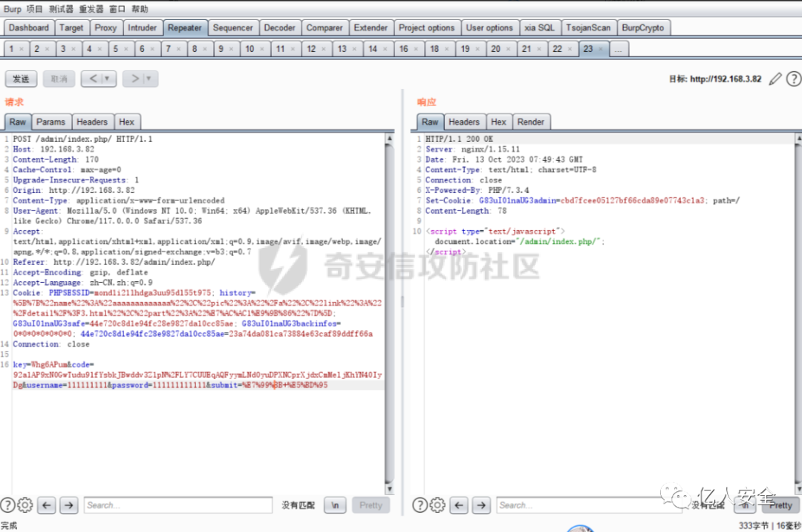This screenshot has width=802, height=532.
Task: Add new repeater tab with ellipsis
Action: [618, 49]
